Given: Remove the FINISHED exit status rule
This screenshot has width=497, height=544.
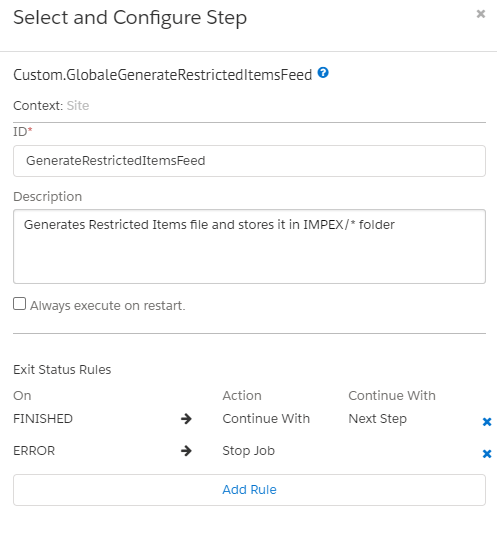Looking at the screenshot, I should [487, 422].
